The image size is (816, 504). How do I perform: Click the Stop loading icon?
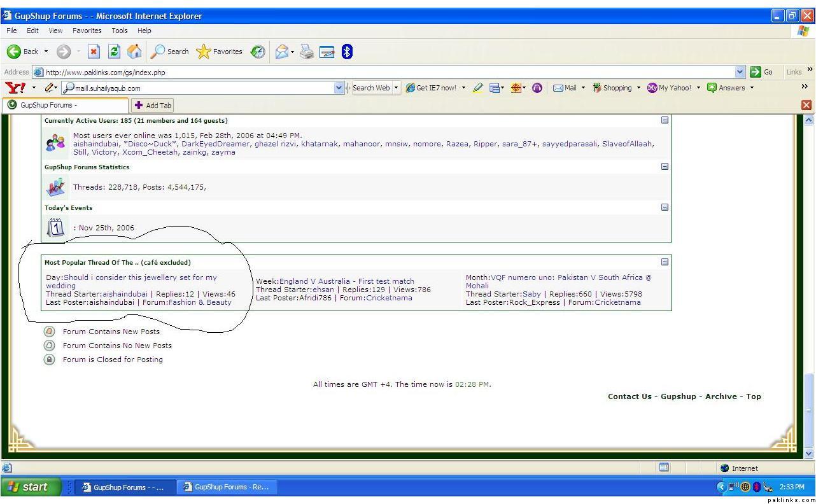[94, 52]
